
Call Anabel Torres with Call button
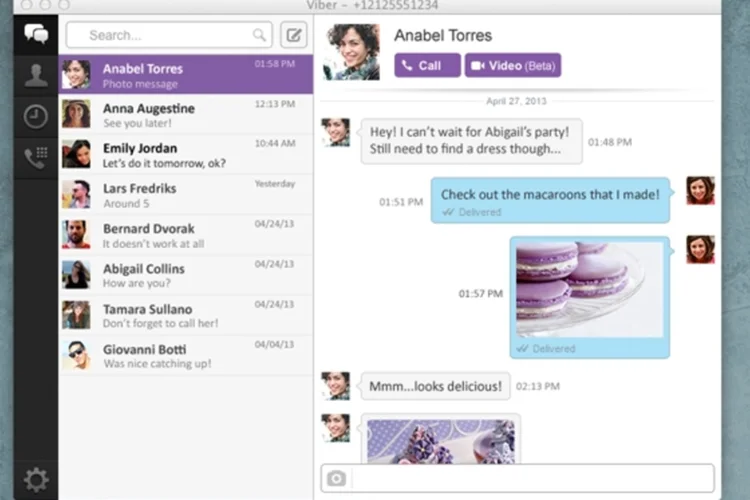(x=427, y=65)
